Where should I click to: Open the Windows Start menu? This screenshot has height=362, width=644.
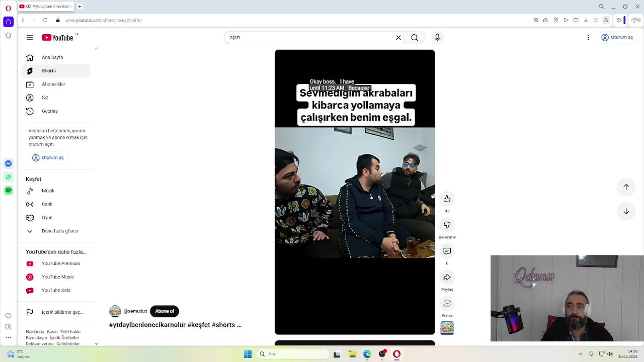(248, 354)
